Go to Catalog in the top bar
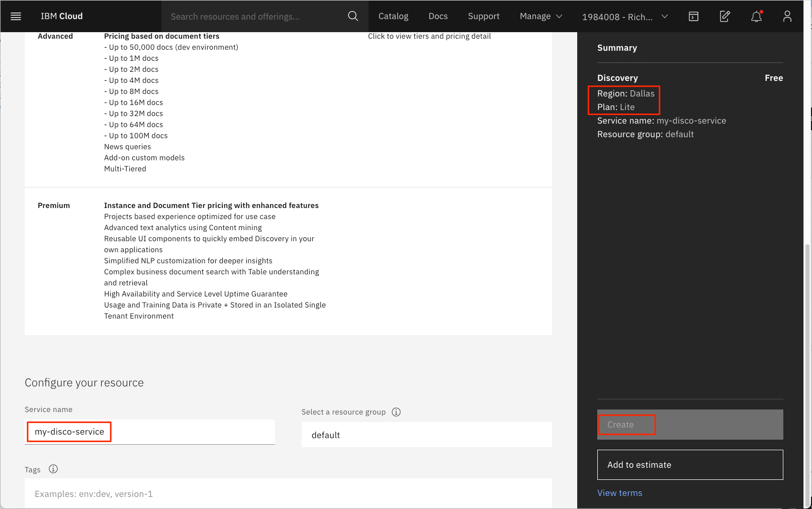 coord(393,16)
